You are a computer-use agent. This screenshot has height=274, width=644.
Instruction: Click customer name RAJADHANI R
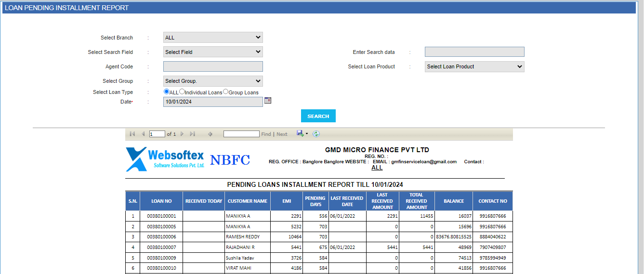[240, 248]
